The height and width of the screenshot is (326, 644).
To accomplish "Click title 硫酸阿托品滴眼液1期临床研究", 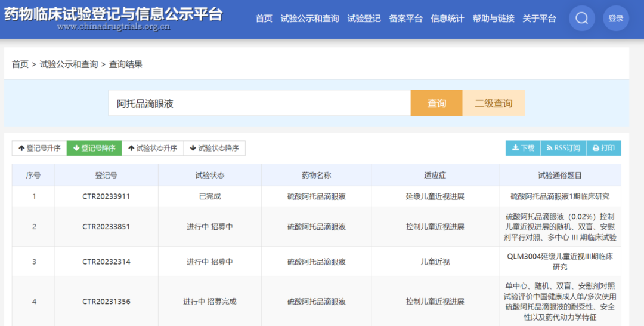I will click(x=560, y=196).
